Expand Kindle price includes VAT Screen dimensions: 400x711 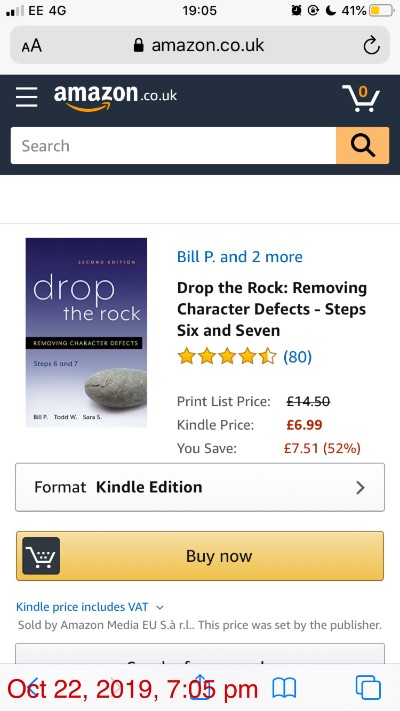click(x=90, y=607)
